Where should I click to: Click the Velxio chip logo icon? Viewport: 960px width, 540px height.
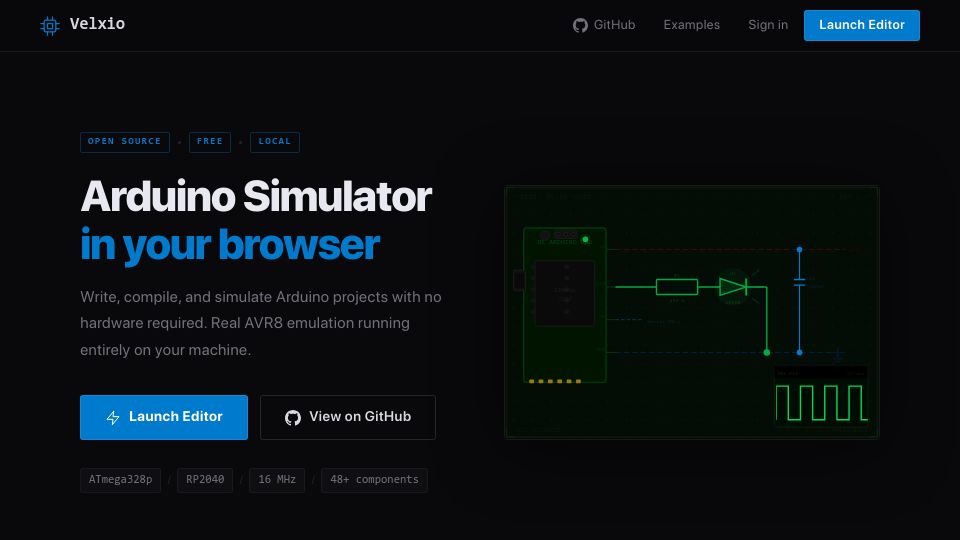point(50,26)
